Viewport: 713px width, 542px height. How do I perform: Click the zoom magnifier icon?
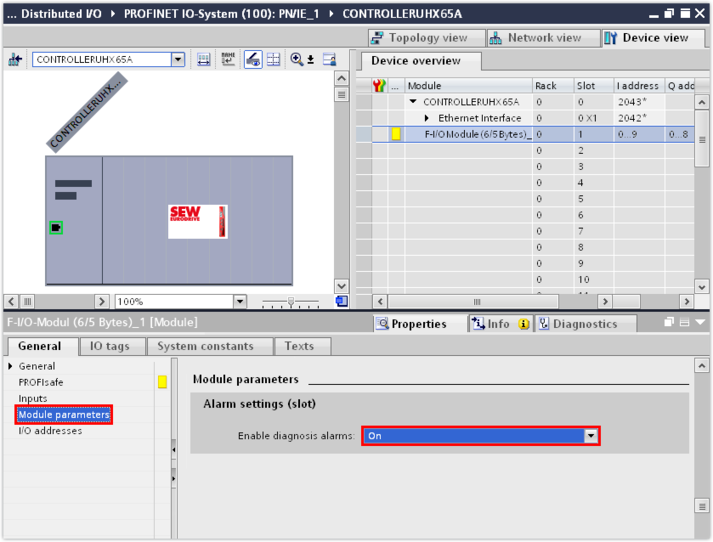coord(297,60)
